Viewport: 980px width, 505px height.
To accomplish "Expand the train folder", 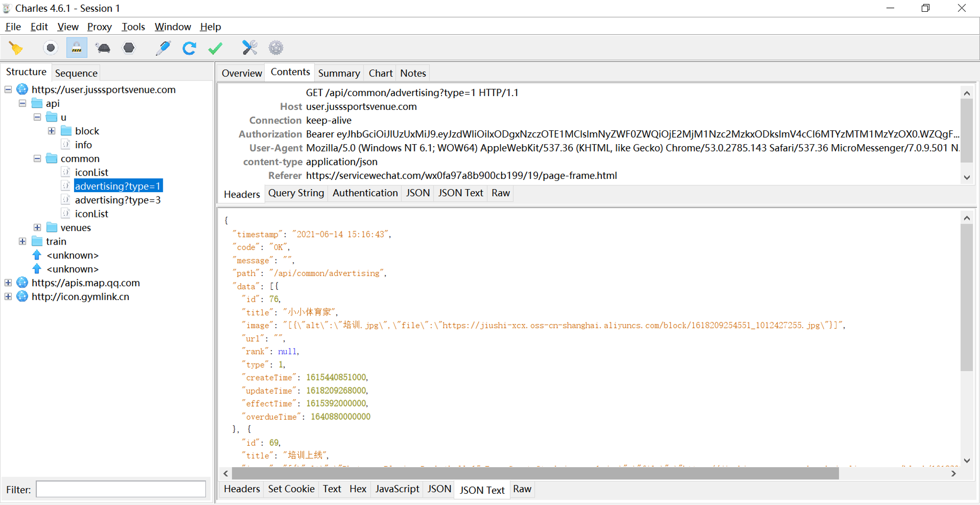I will click(x=23, y=241).
